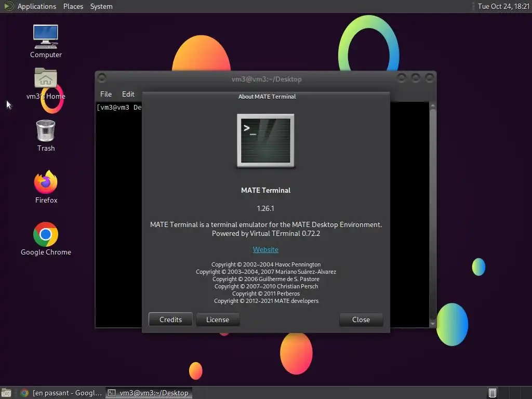Click "Copyright © 2011 Perberos" line
Image resolution: width=532 pixels, height=399 pixels.
pos(266,294)
